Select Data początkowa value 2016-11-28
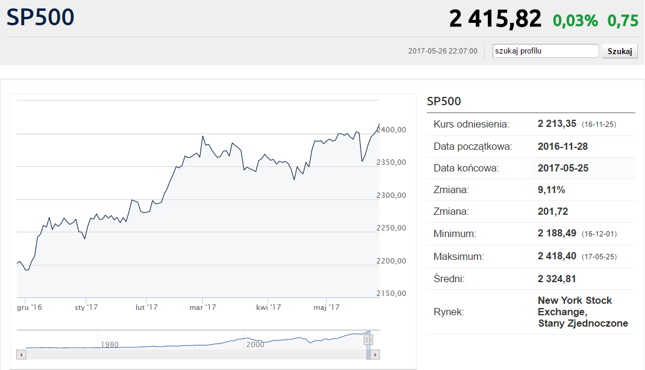The height and width of the screenshot is (370, 645). click(x=563, y=146)
